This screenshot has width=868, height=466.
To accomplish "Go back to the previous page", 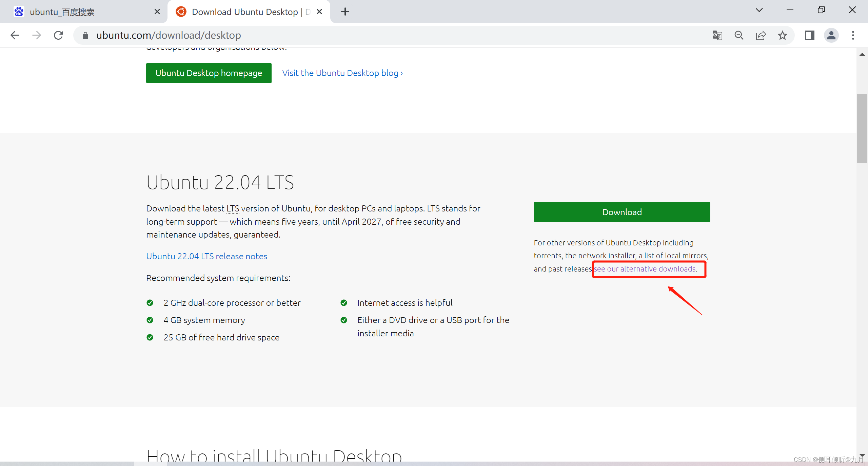I will pos(15,35).
